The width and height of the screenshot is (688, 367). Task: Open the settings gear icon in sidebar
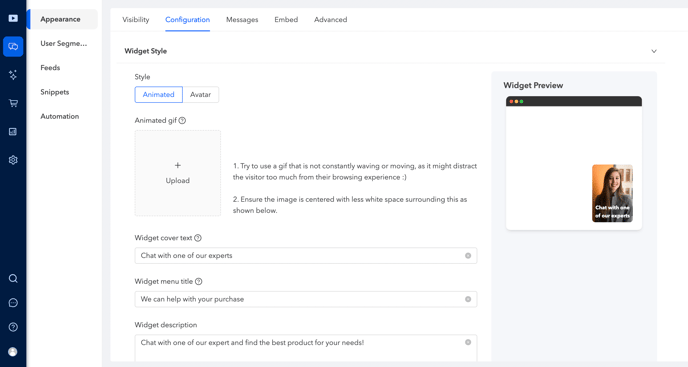[13, 160]
